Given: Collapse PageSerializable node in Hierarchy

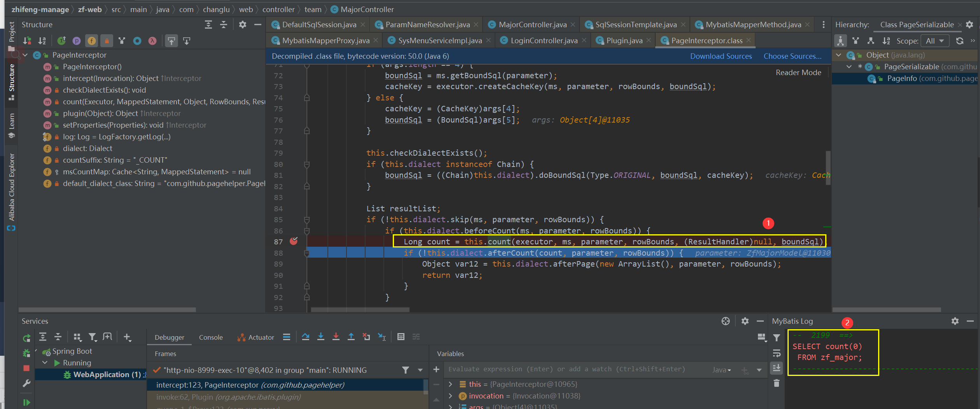Looking at the screenshot, I should 849,67.
